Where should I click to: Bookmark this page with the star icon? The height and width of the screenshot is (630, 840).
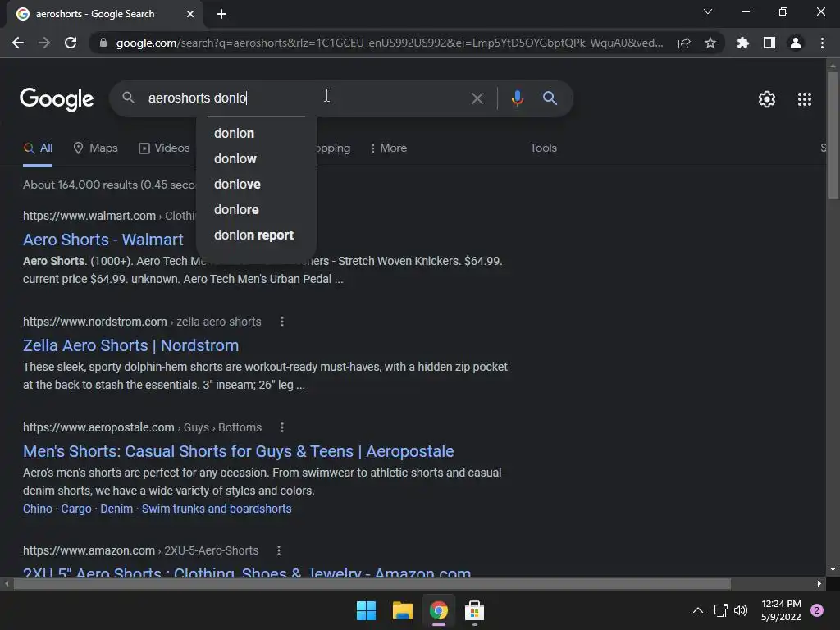pos(710,43)
